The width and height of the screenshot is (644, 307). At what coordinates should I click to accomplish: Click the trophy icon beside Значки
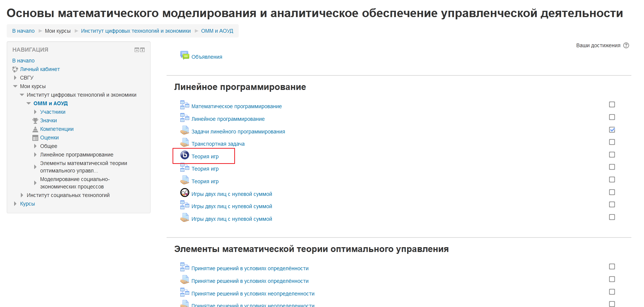[35, 120]
